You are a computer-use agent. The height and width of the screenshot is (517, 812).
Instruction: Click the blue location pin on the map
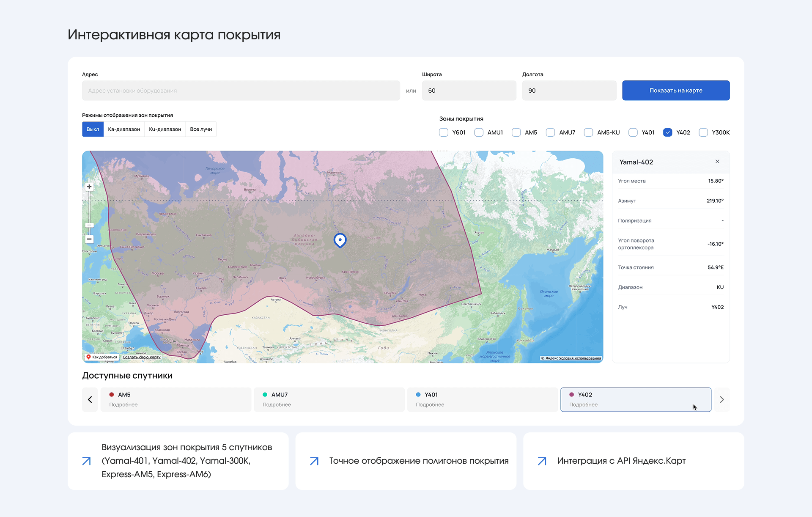(340, 240)
